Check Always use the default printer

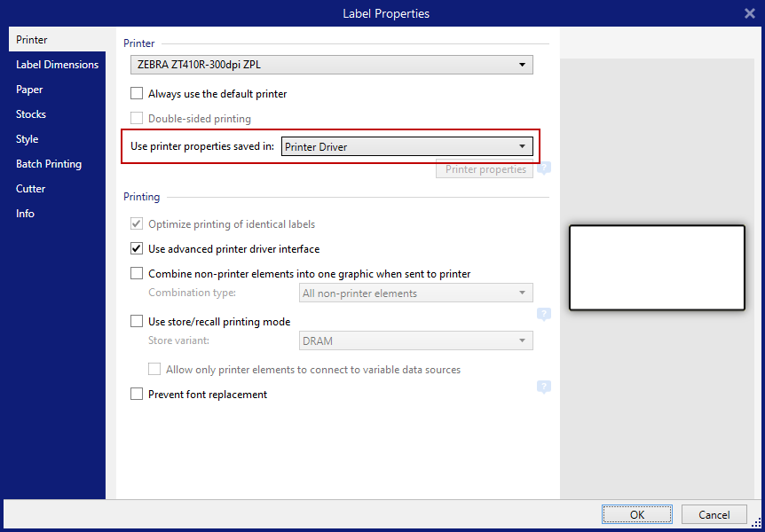(137, 93)
